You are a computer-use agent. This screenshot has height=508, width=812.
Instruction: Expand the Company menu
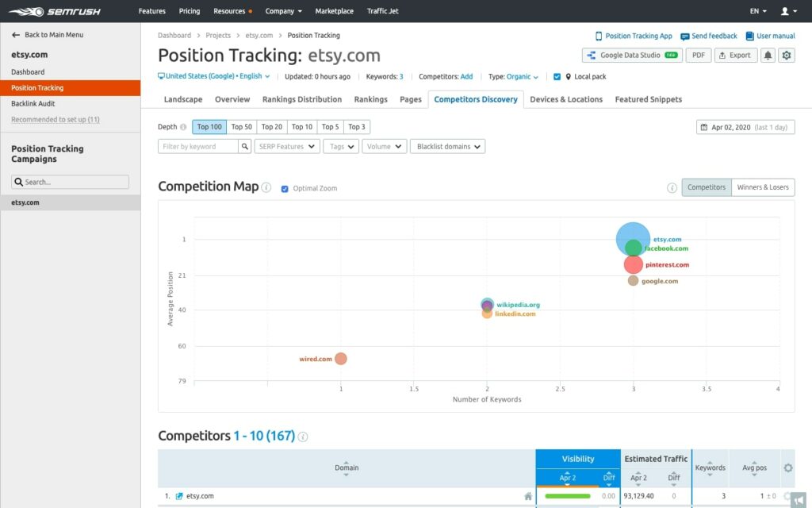point(283,11)
